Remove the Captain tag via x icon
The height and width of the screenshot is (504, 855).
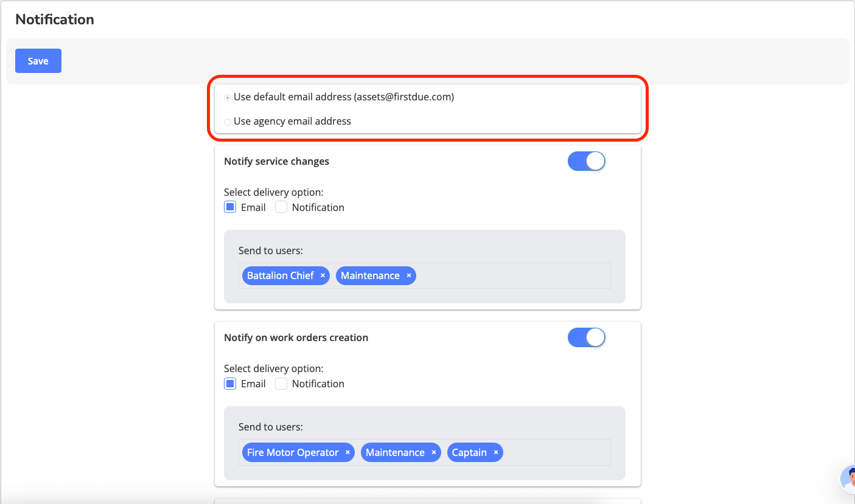(496, 452)
